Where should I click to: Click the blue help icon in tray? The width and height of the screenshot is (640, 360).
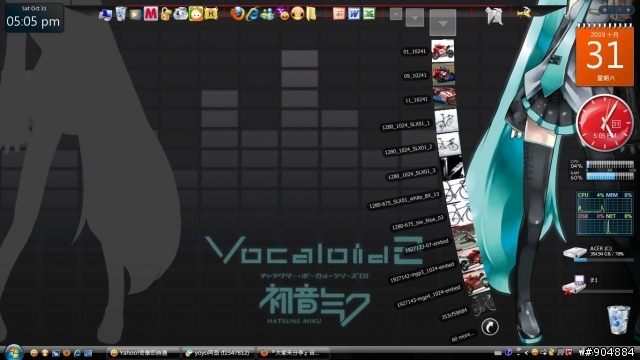click(508, 352)
